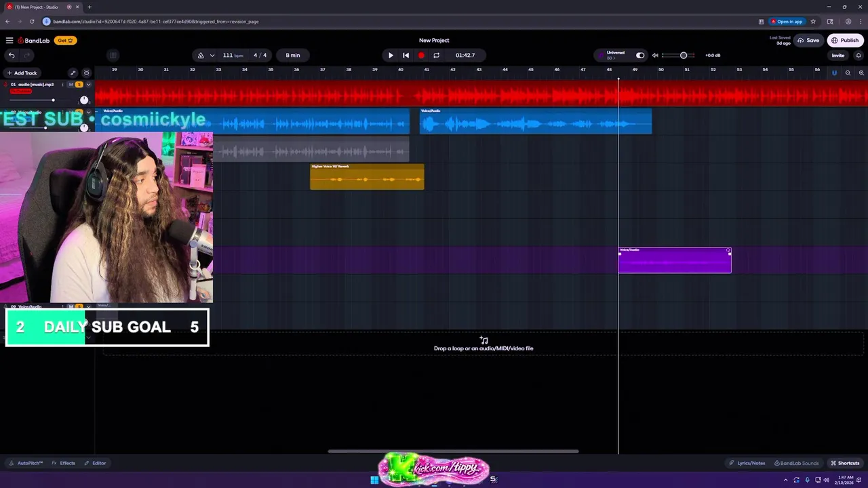Return playhead to start
868x488 pixels.
click(406, 56)
